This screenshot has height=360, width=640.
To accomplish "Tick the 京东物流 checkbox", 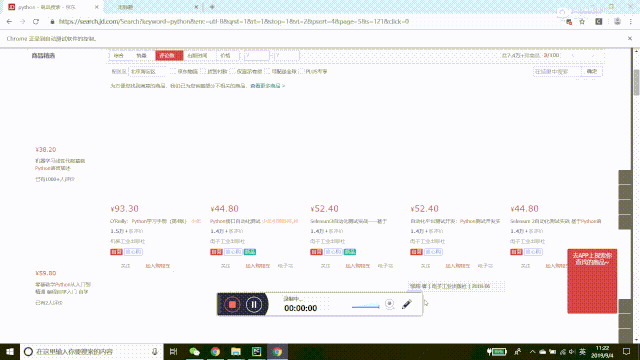I will (173, 71).
